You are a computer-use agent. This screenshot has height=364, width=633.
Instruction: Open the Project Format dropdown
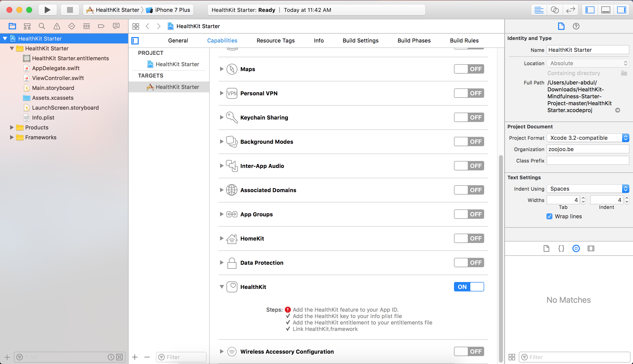pyautogui.click(x=588, y=138)
